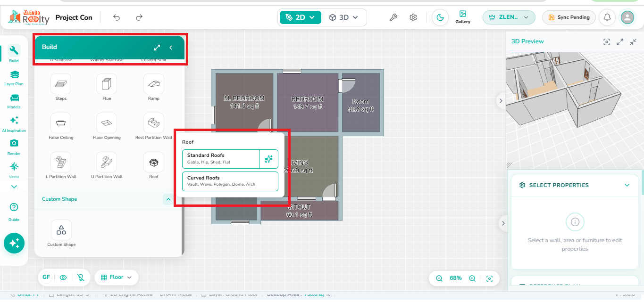Fit plan to screen icon

[x=489, y=278]
